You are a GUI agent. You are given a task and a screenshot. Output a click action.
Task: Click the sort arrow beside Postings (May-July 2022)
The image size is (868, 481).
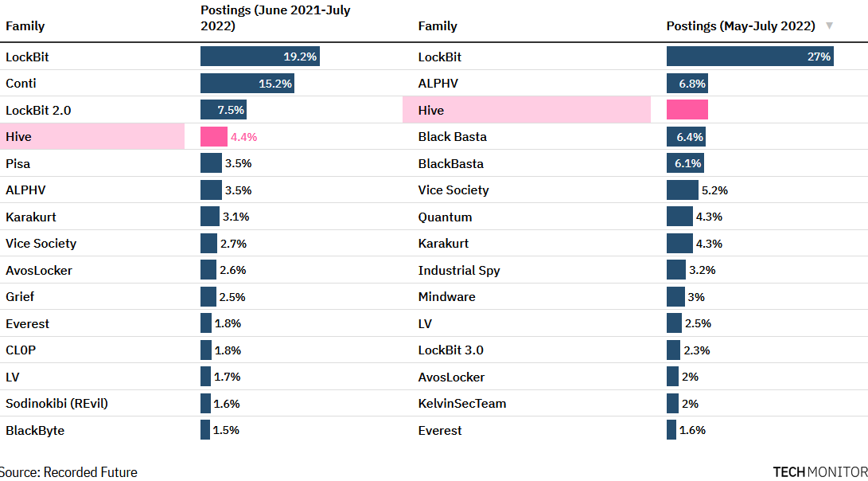tap(829, 25)
